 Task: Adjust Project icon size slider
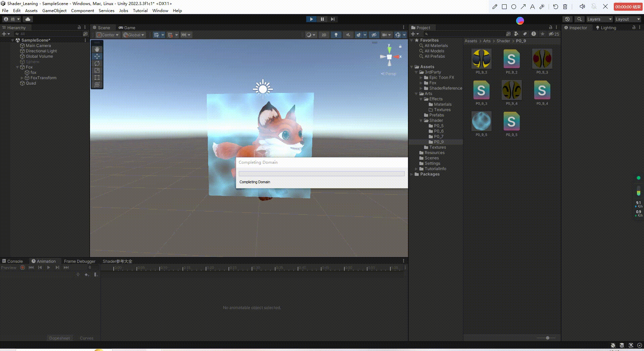pos(548,338)
